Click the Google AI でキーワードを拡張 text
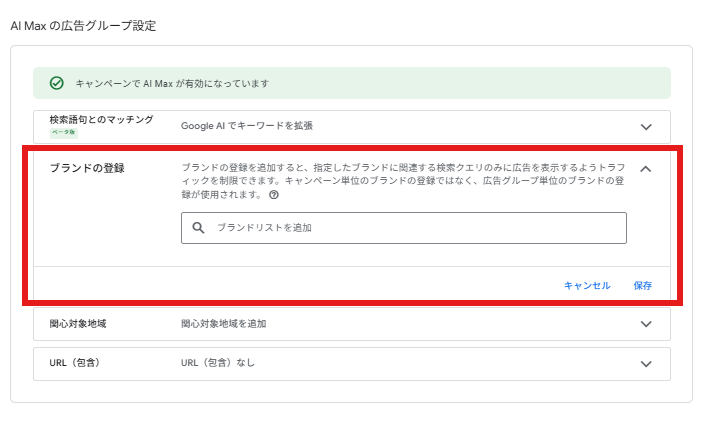 pyautogui.click(x=247, y=126)
